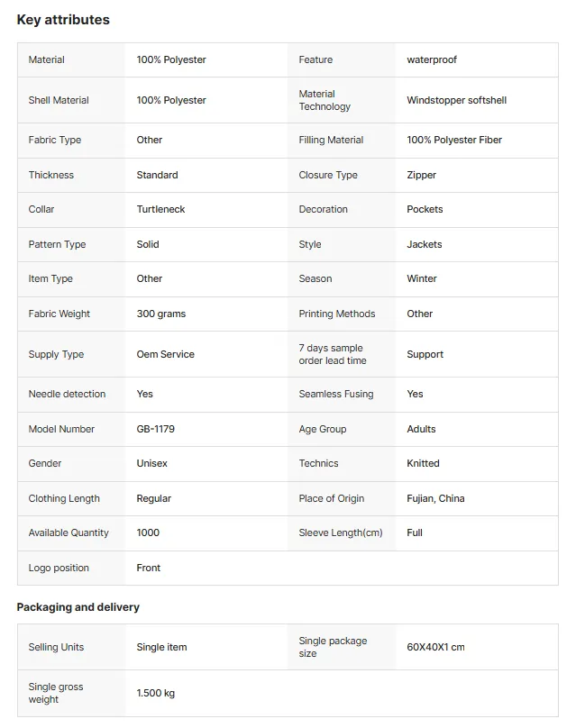Click the waterproof feature value
The width and height of the screenshot is (576, 728).
[x=432, y=59]
